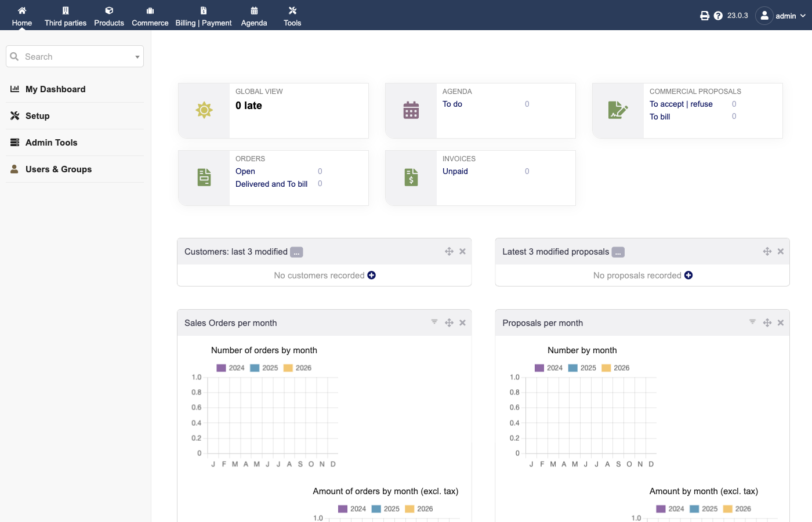812x522 pixels.
Task: Open the Commerce menu
Action: 150,16
